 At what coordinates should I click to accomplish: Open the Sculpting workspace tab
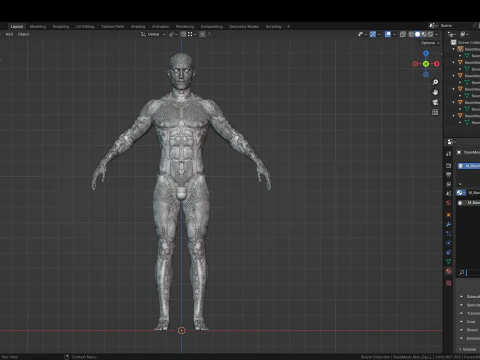(x=61, y=26)
